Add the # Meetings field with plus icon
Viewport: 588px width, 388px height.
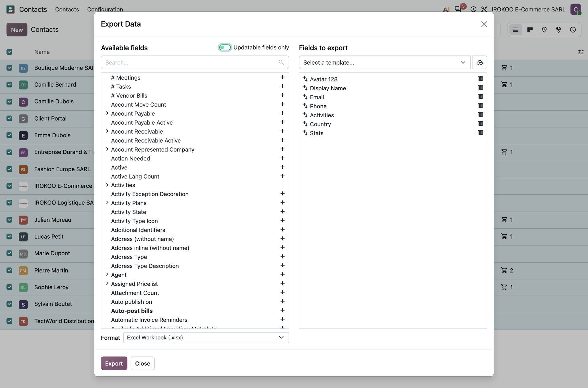[282, 77]
